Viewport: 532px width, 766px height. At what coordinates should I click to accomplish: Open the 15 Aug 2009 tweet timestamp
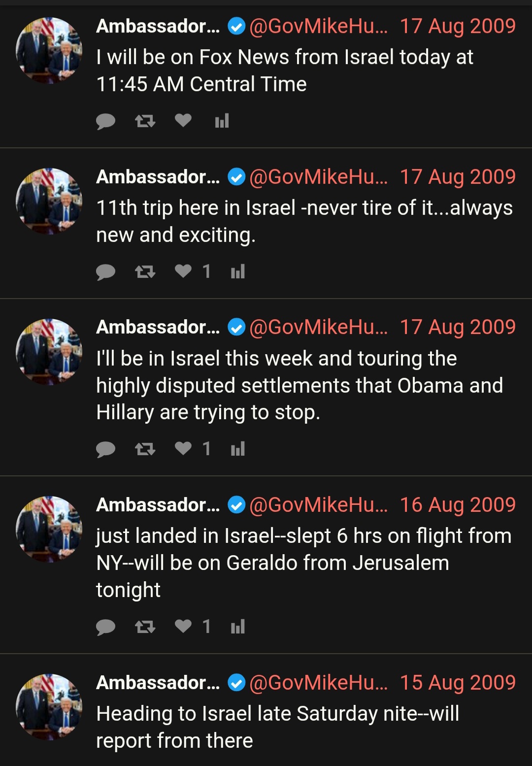click(458, 683)
